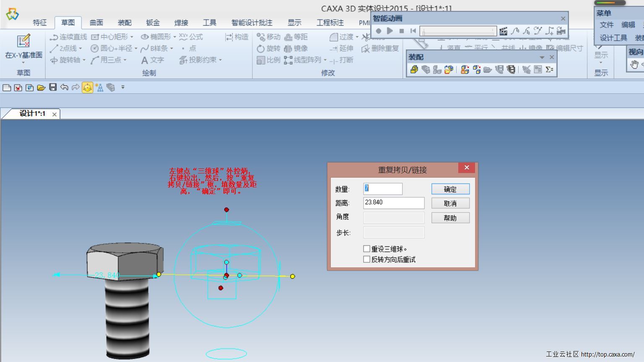The image size is (644, 362).
Task: Expand the 线型阵列 dropdown arrow
Action: pyautogui.click(x=325, y=60)
